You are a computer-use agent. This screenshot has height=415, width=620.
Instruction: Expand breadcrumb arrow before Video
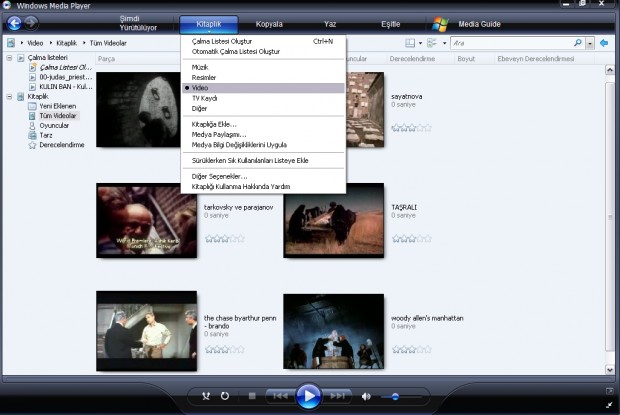pos(22,43)
